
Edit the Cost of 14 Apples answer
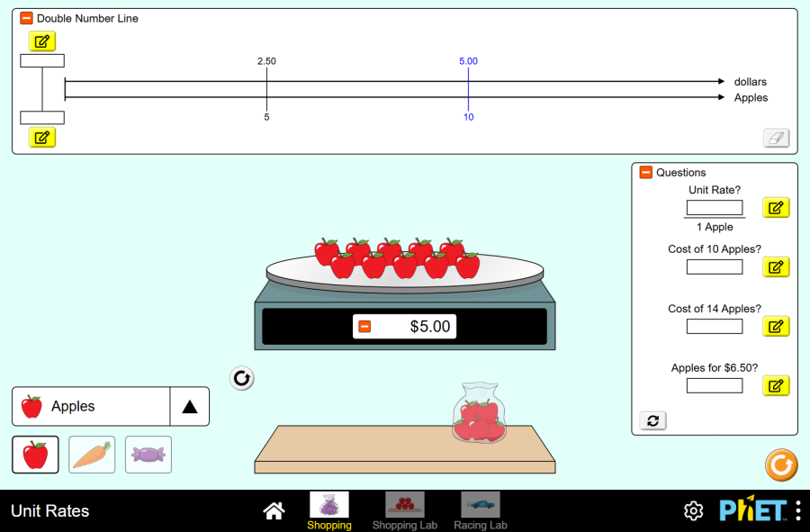(776, 326)
